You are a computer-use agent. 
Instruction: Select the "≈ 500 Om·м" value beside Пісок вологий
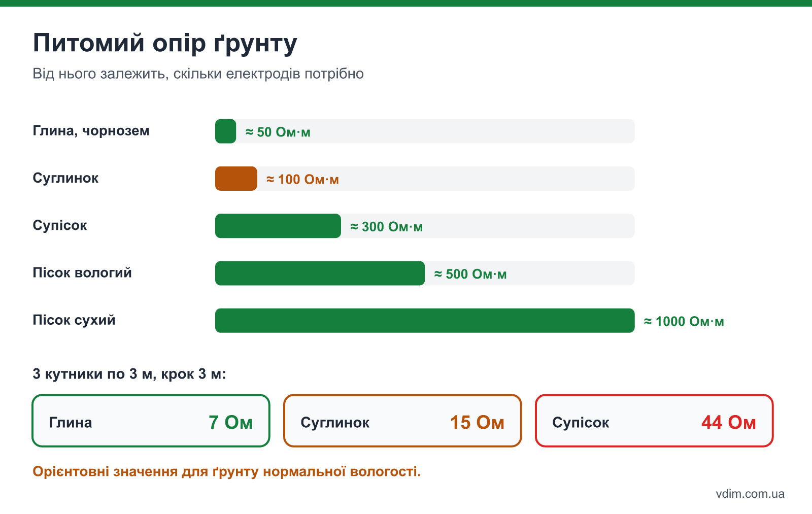click(x=470, y=275)
